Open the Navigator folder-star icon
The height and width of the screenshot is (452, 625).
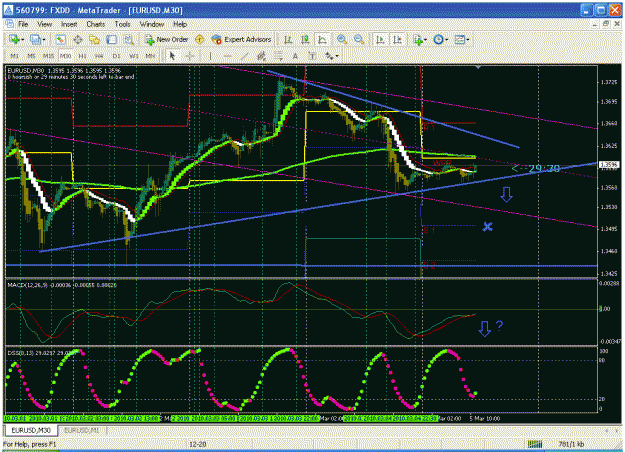[94, 39]
